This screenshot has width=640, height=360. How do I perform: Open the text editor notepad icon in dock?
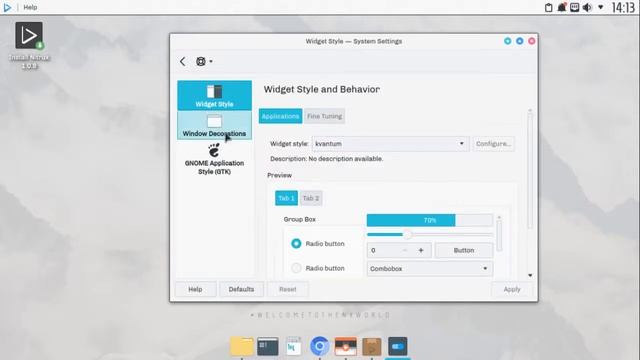293,347
